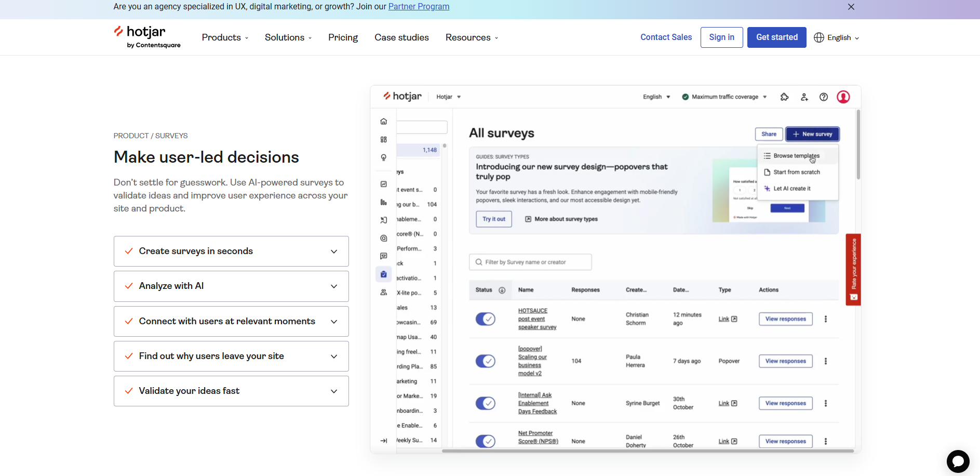Screen dimensions: 980x476
Task: Click the Get started button
Action: [x=776, y=37]
